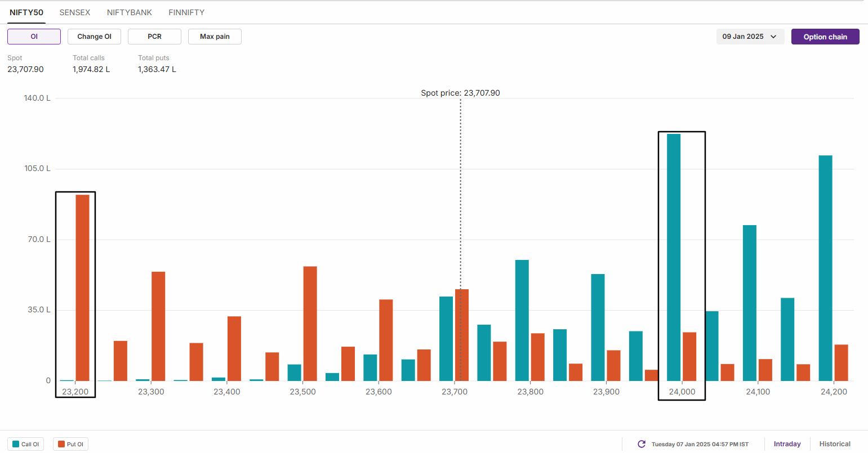
Task: Click the 24,000 strike call OI bar
Action: [674, 257]
